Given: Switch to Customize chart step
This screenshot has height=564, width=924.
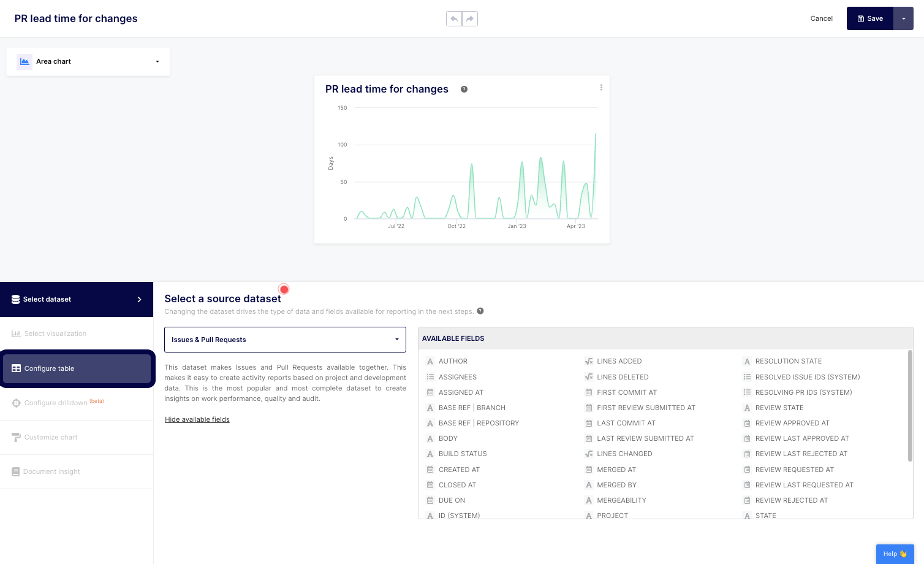Looking at the screenshot, I should [51, 437].
